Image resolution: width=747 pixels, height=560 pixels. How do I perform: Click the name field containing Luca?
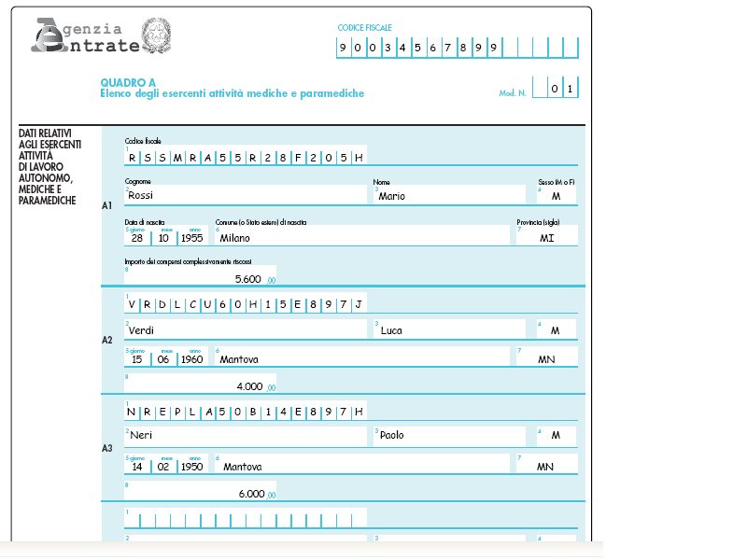450,331
